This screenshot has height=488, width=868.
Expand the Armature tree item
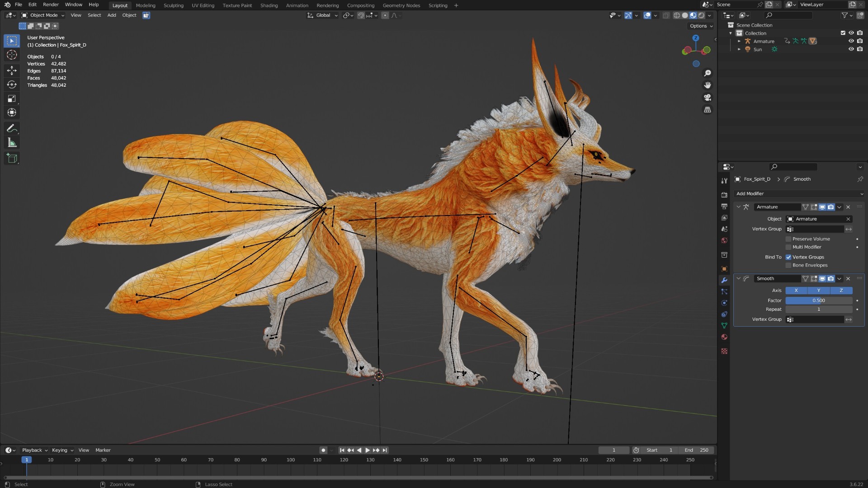pyautogui.click(x=739, y=41)
